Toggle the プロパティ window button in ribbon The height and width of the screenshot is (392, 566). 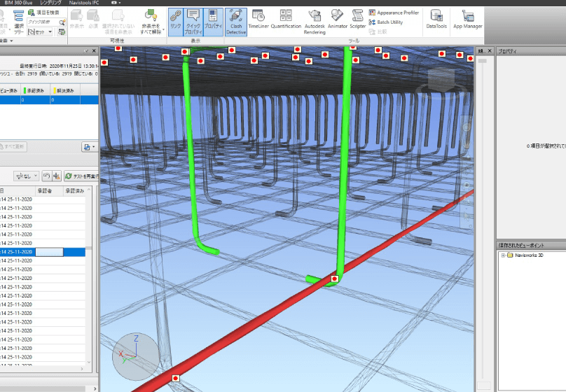point(214,22)
